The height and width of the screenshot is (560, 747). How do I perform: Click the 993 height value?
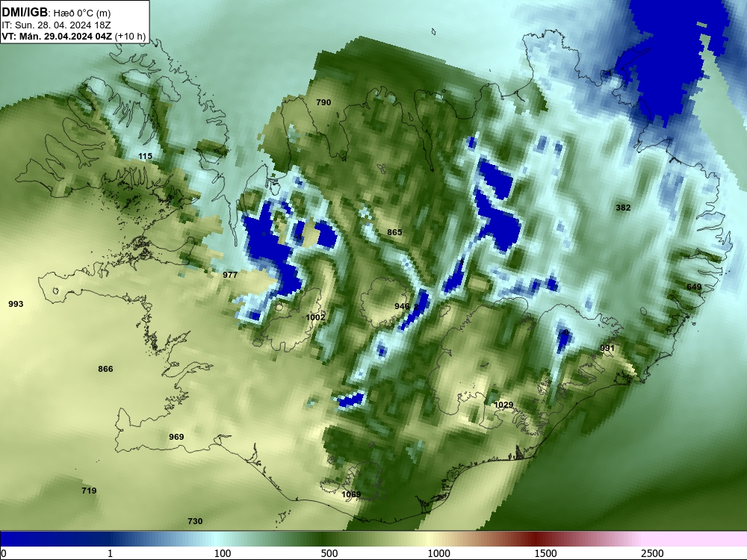[x=16, y=304]
